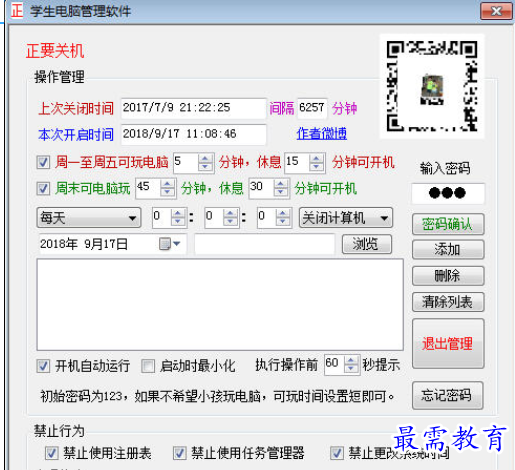Open the calendar picker icon in date field

point(164,244)
